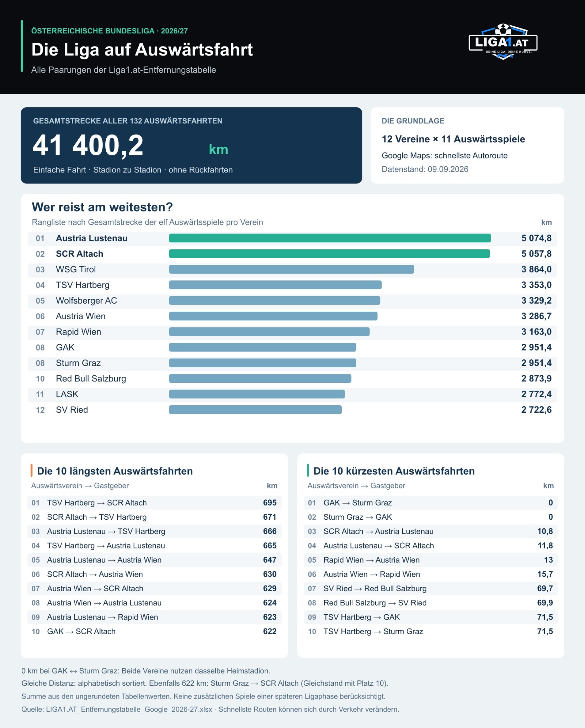Click "DIE GRUNDLAGE" card heading
Screen dimensions: 585x728
[x=413, y=121]
